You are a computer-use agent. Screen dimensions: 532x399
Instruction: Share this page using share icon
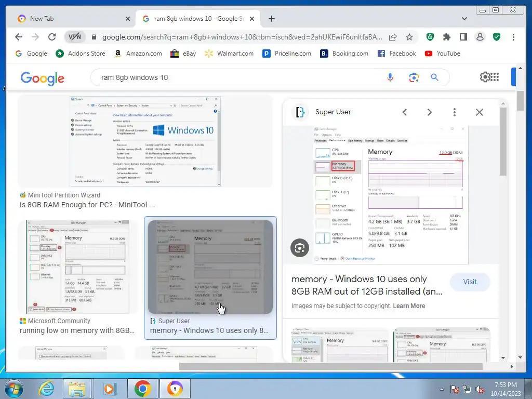pos(393,37)
